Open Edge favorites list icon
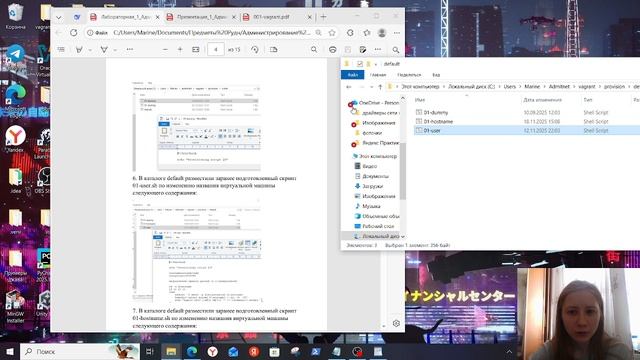The height and width of the screenshot is (360, 640). pos(367,33)
